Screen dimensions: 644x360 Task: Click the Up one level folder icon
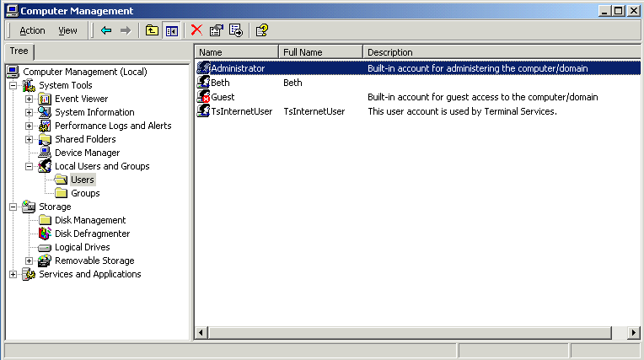152,30
